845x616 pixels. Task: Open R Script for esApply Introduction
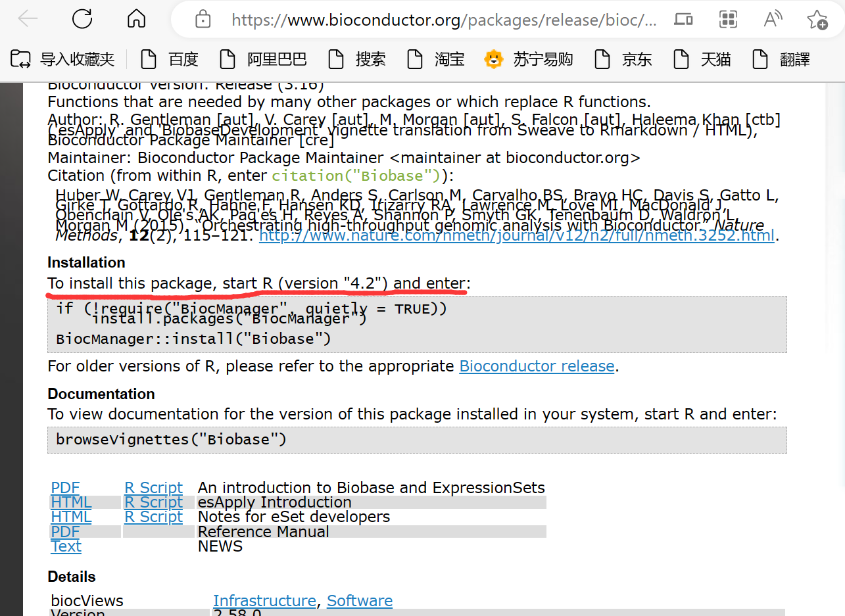tap(153, 502)
